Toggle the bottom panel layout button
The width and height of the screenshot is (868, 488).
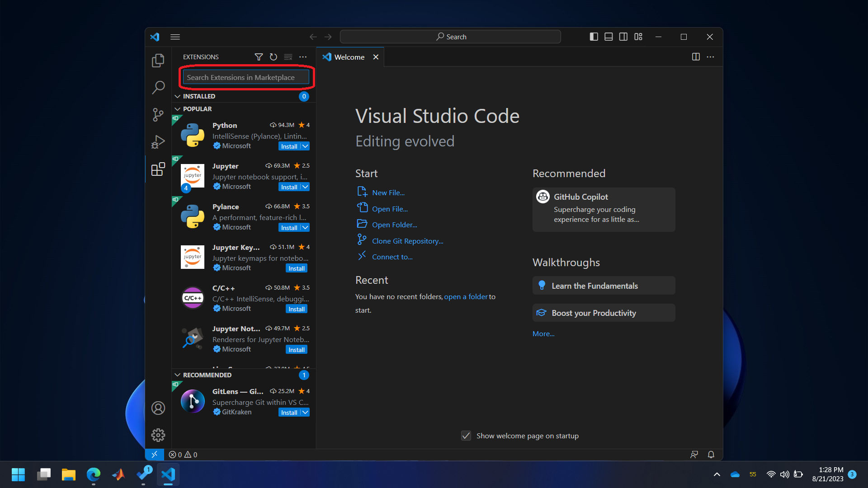609,37
